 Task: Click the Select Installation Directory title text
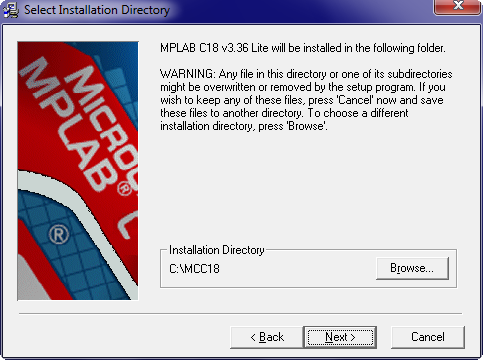(x=97, y=10)
